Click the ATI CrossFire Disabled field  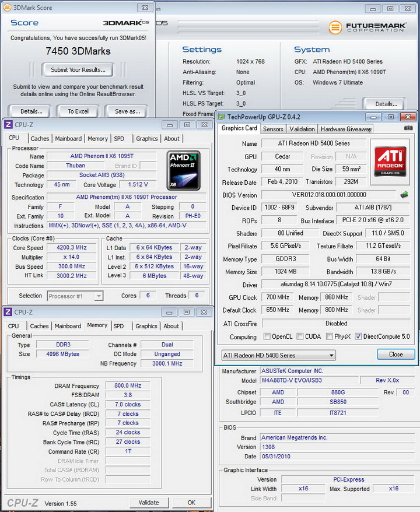tap(336, 323)
